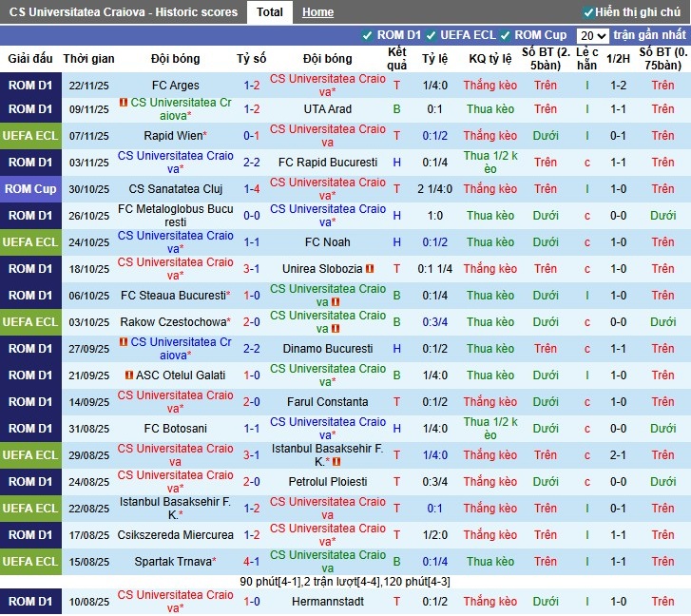Image resolution: width=691 pixels, height=616 pixels.
Task: Click the 2-0 score versus Farul Constanta
Action: click(x=252, y=402)
